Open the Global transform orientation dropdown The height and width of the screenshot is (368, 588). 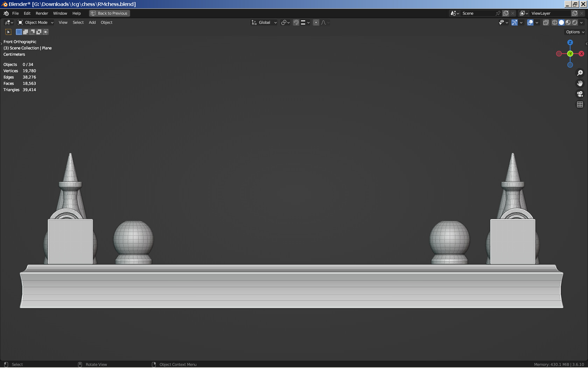pos(264,22)
